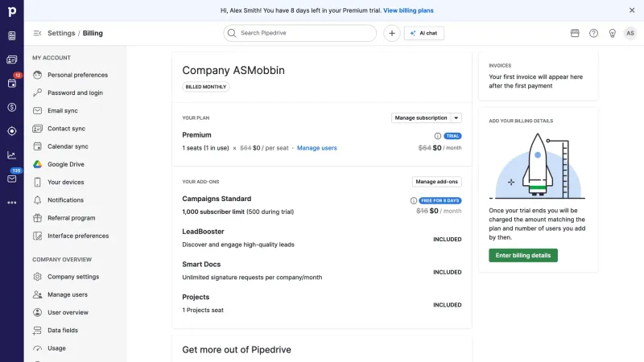The width and height of the screenshot is (644, 362).
Task: Open Mail icon with 135 badge
Action: pos(12,179)
